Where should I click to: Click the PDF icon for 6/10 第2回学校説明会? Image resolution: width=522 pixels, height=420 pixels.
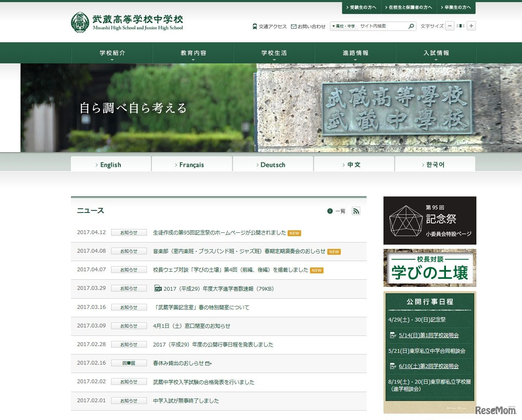(x=391, y=366)
